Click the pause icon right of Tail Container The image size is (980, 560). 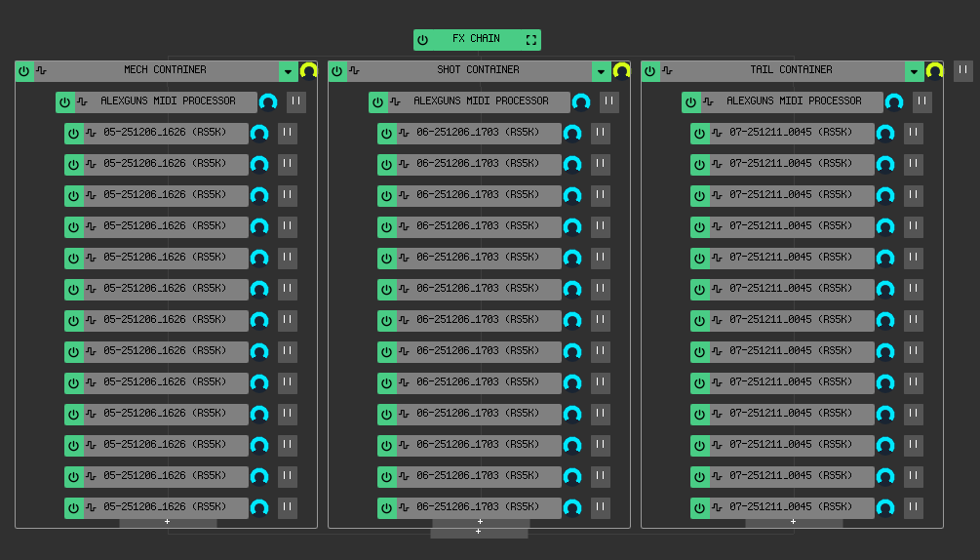[x=962, y=70]
